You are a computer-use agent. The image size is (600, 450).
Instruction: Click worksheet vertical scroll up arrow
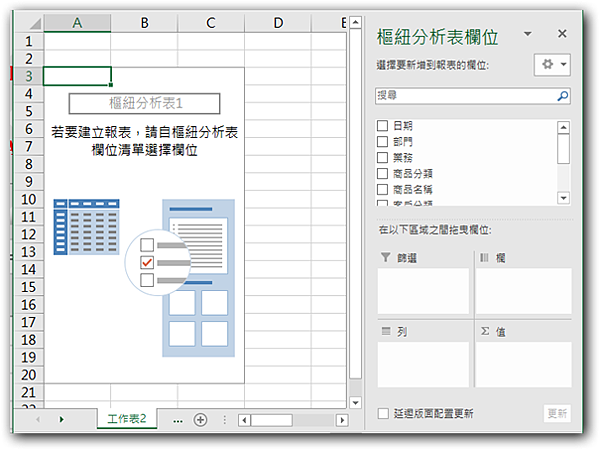[355, 22]
